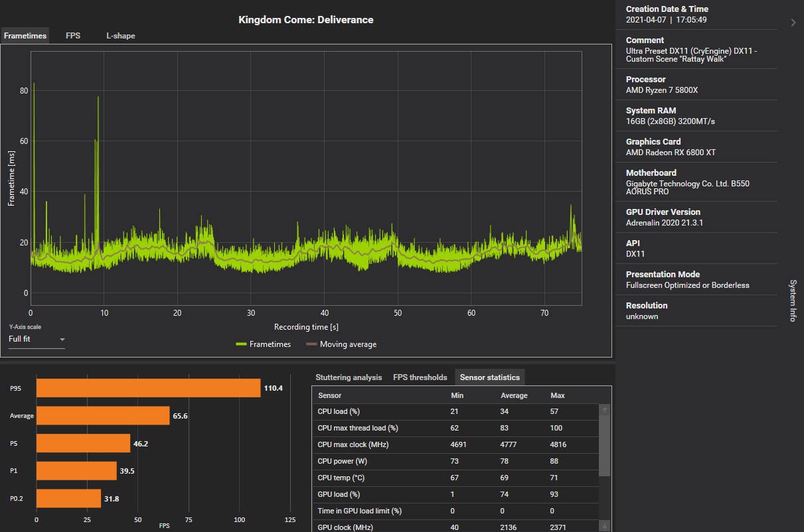The width and height of the screenshot is (804, 532).
Task: Click the Resolution unknown value
Action: tap(642, 316)
